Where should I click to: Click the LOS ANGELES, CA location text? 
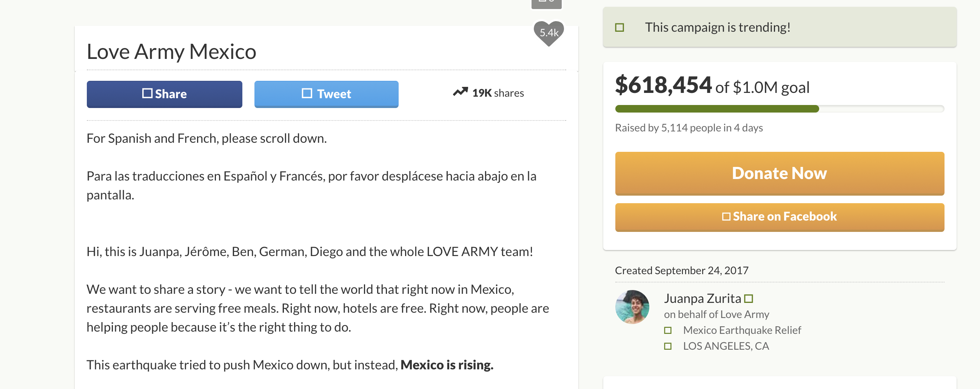(726, 346)
